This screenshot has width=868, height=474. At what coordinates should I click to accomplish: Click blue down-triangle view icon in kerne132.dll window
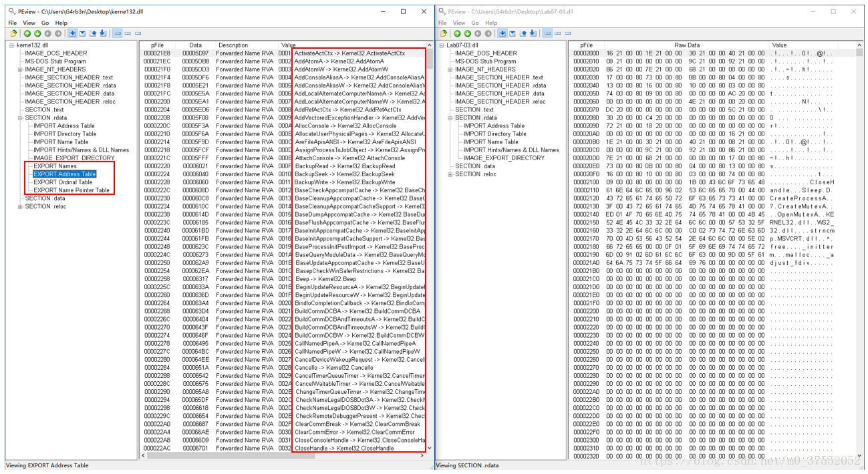[x=82, y=33]
